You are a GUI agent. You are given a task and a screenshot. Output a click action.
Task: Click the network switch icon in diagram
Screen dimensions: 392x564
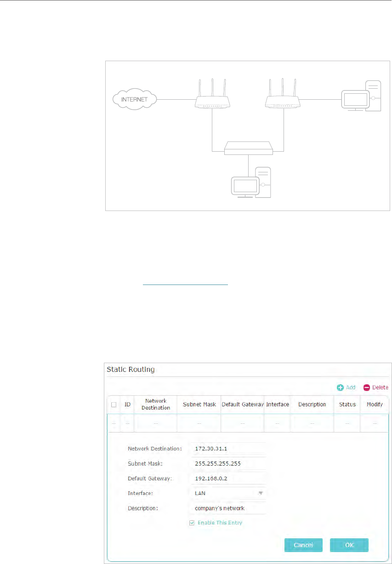[x=248, y=148]
